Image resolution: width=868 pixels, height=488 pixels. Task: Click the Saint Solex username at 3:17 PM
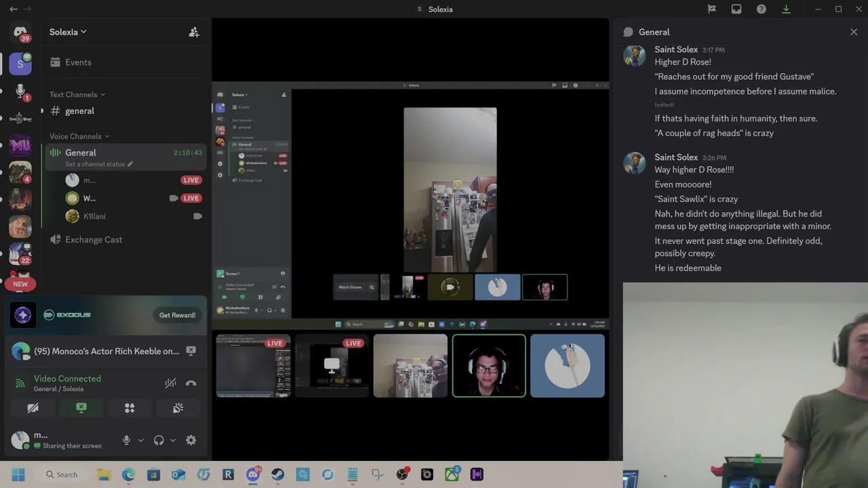[676, 49]
